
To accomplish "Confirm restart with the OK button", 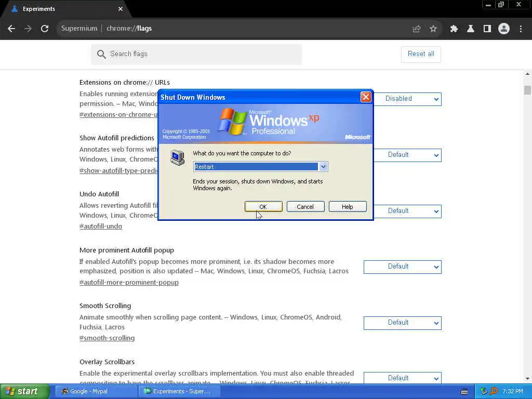I will 263,207.
